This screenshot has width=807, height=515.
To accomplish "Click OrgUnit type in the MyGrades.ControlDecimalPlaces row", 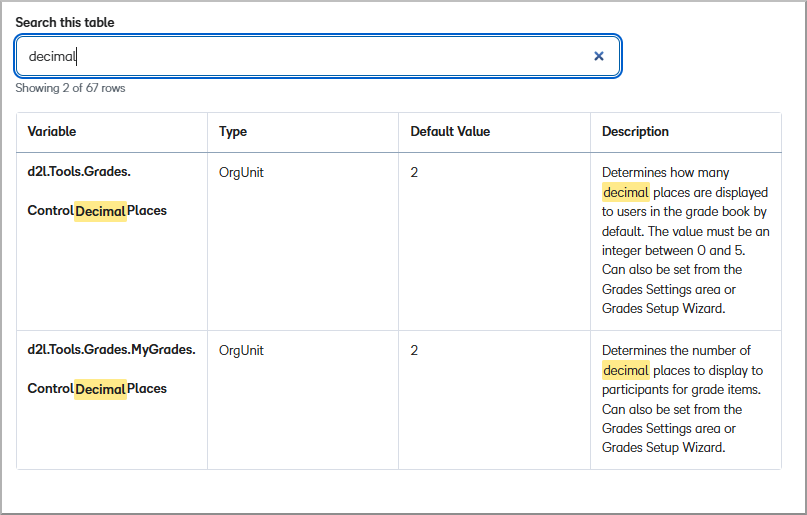I will 241,350.
